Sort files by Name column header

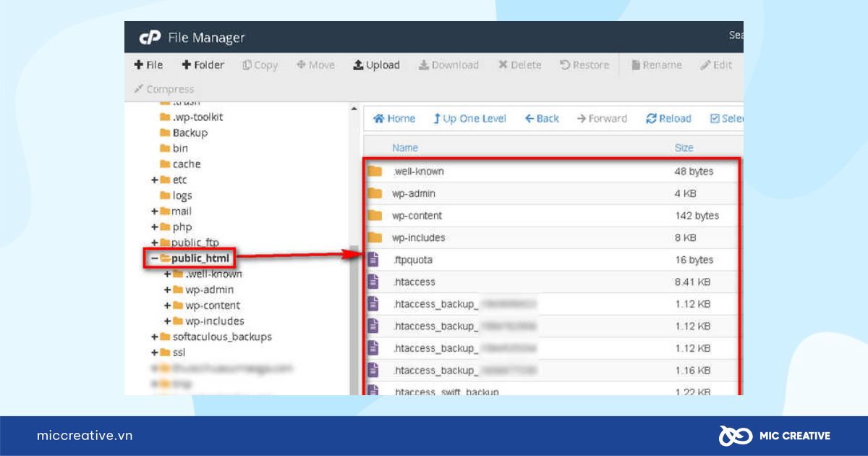coord(405,148)
